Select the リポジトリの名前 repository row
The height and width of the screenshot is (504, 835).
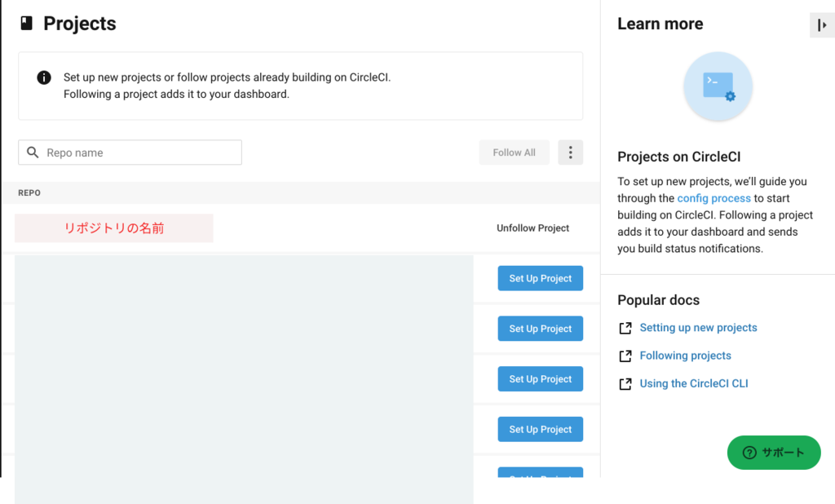point(114,228)
